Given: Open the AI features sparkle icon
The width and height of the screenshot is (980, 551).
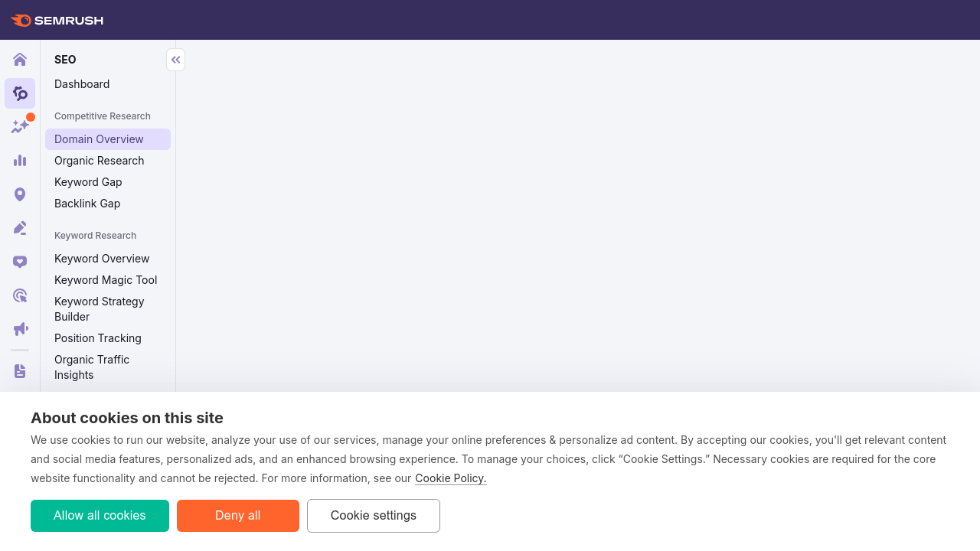Looking at the screenshot, I should click(19, 126).
